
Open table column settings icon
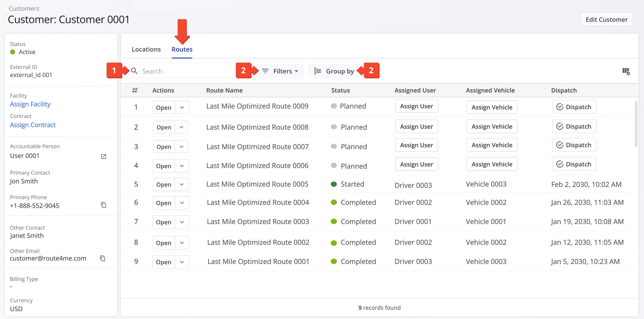(x=626, y=71)
